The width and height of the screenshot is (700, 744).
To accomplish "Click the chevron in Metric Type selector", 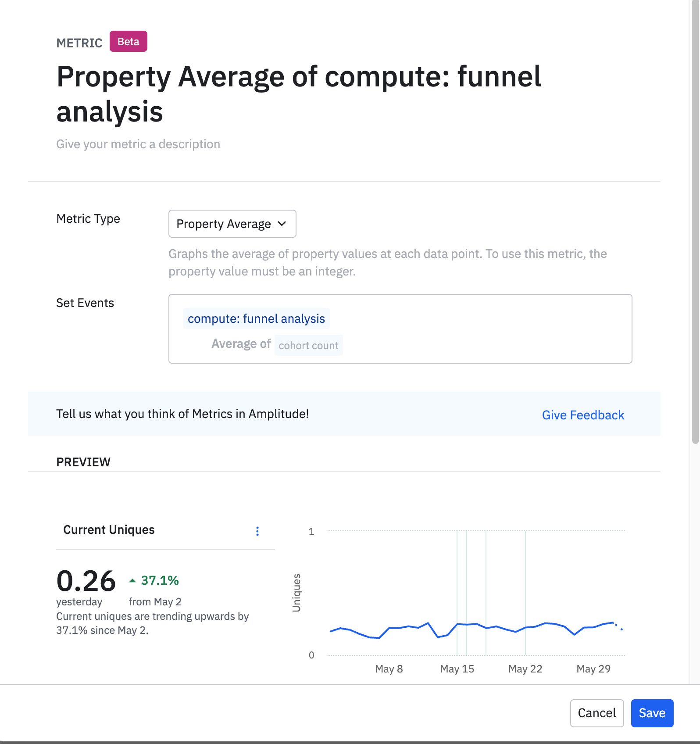I will (x=282, y=224).
